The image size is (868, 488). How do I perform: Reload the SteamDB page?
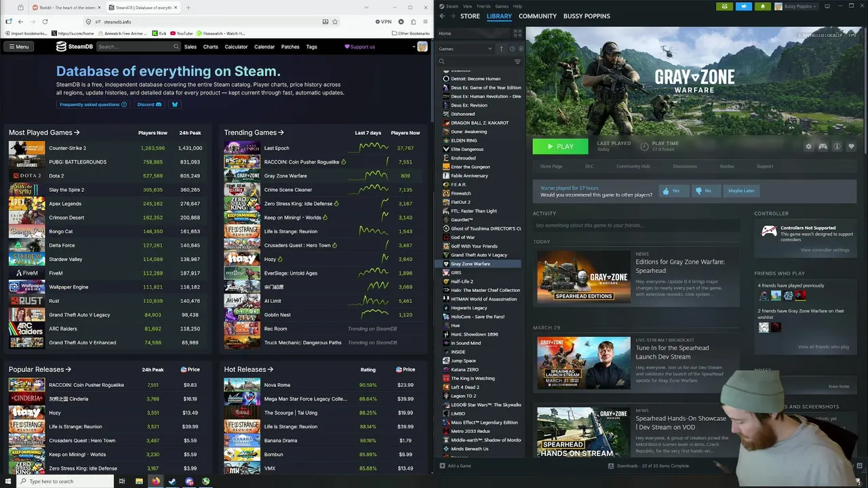click(x=45, y=22)
